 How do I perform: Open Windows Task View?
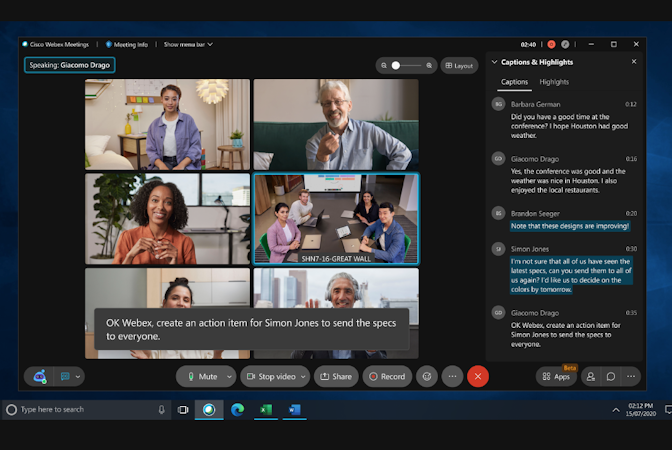[x=183, y=410]
